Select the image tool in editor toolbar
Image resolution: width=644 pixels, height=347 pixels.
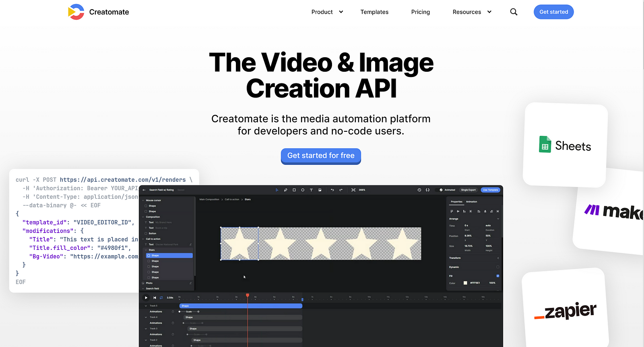click(320, 190)
